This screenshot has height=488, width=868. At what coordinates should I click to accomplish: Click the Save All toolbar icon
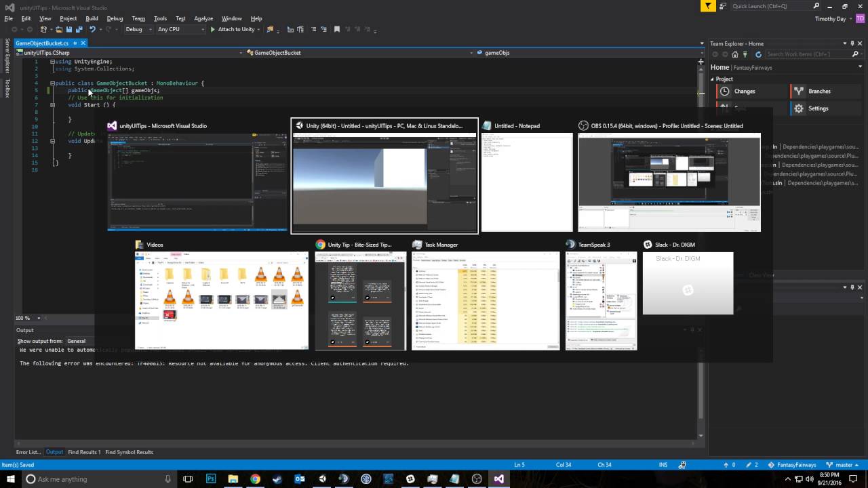pyautogui.click(x=79, y=30)
